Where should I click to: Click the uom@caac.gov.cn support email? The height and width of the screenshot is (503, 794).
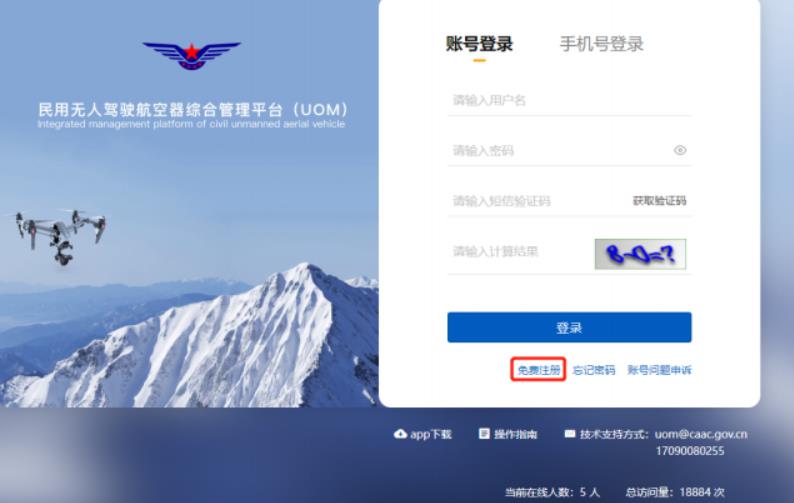point(701,434)
